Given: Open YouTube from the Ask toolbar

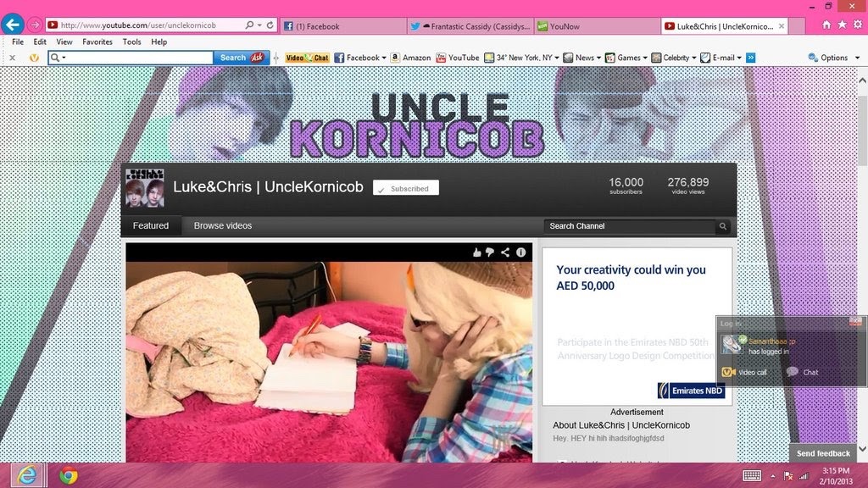Looking at the screenshot, I should click(x=457, y=58).
